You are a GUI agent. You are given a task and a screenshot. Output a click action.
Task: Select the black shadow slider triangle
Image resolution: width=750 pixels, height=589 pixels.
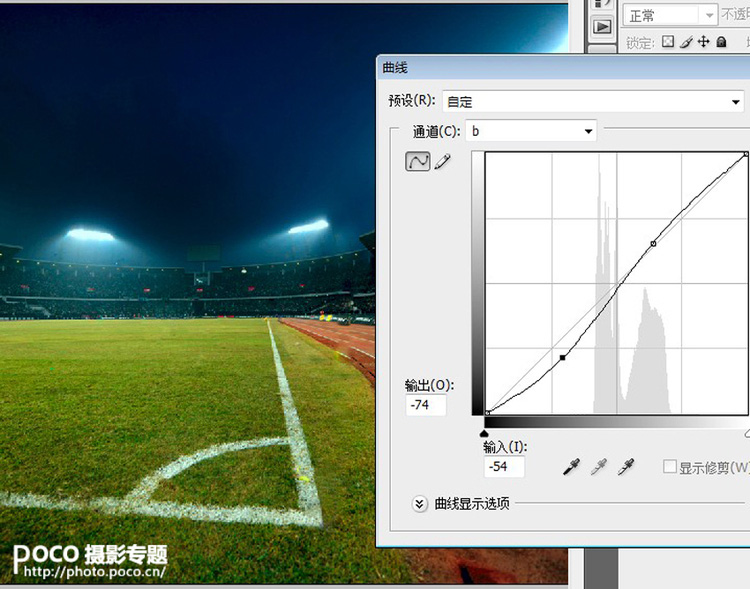484,433
